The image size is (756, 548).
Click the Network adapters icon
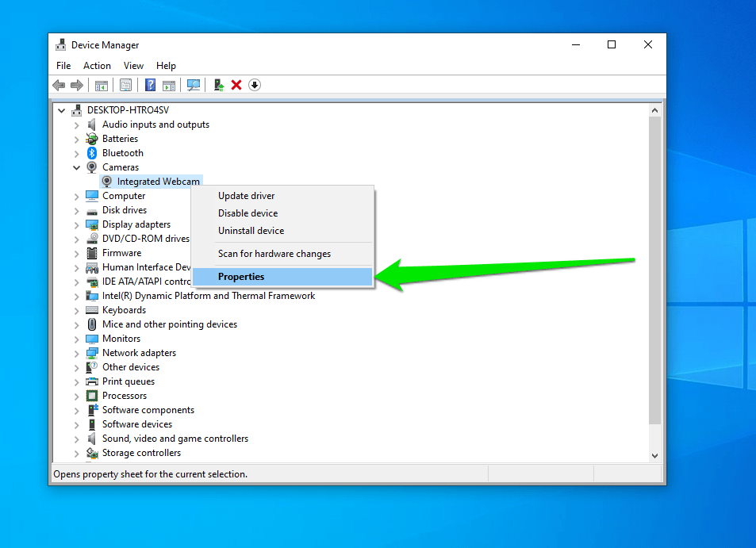pyautogui.click(x=91, y=353)
